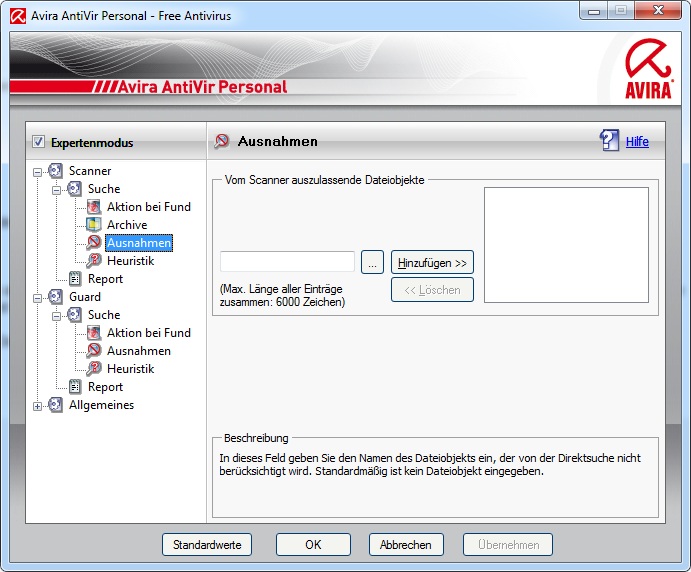The image size is (691, 572).
Task: Select Guard in the tree
Action: [85, 297]
